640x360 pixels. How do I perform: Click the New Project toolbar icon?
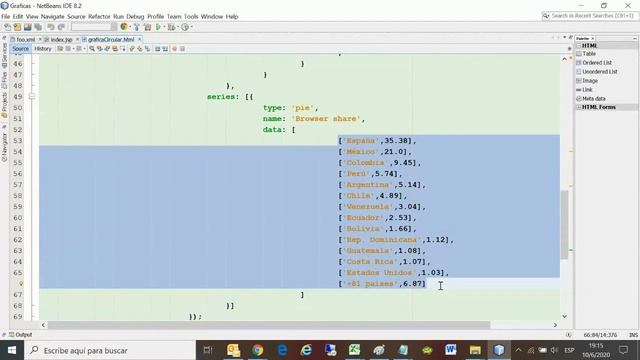pos(17,27)
